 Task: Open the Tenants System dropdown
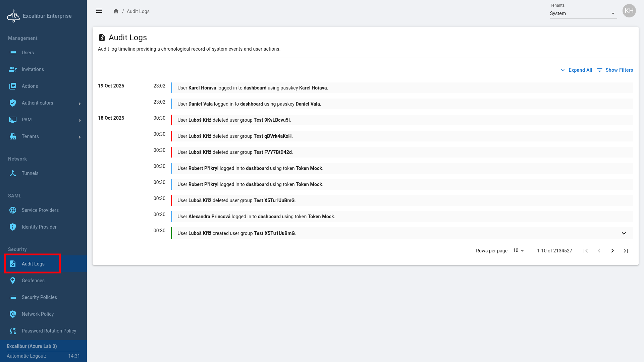tap(583, 13)
